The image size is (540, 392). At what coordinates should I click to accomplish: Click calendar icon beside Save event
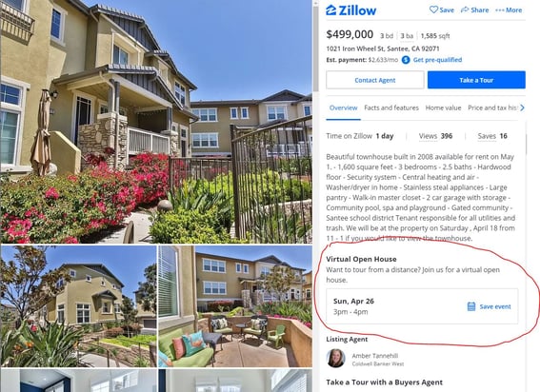(471, 306)
